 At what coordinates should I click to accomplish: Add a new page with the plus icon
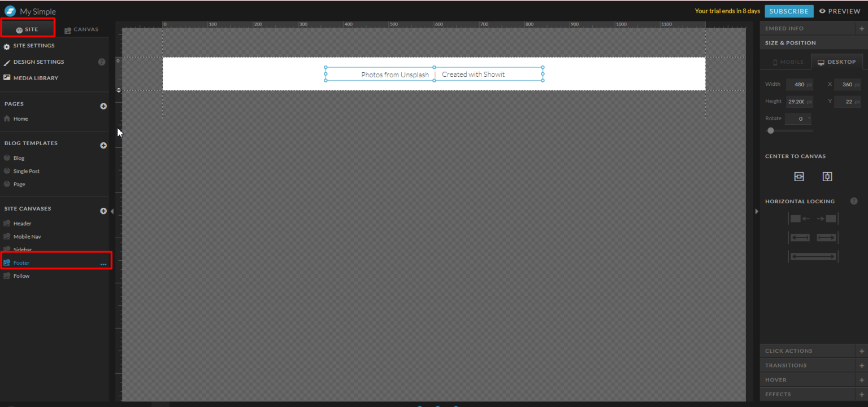point(103,106)
